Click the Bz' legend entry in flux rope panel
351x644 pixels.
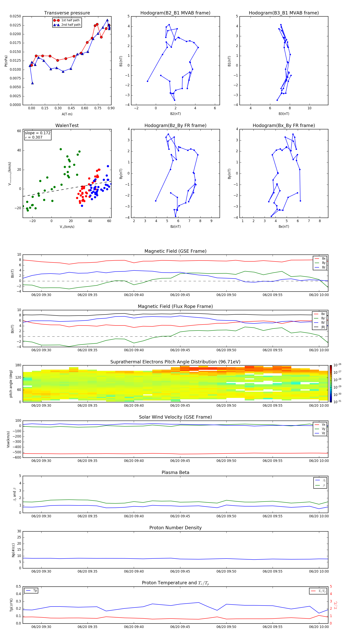tap(320, 323)
